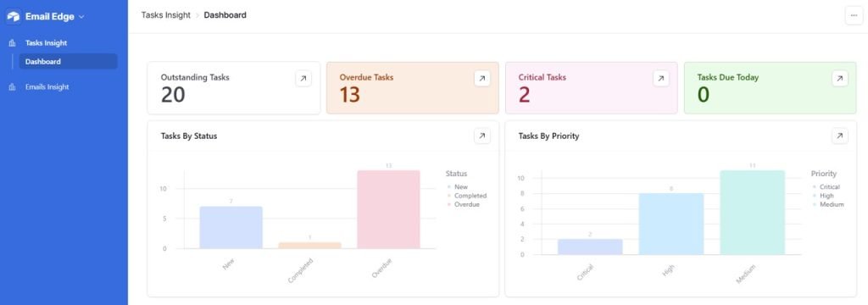Viewport: 868px width, 305px height.
Task: Toggle the New status legend entry
Action: [x=457, y=187]
